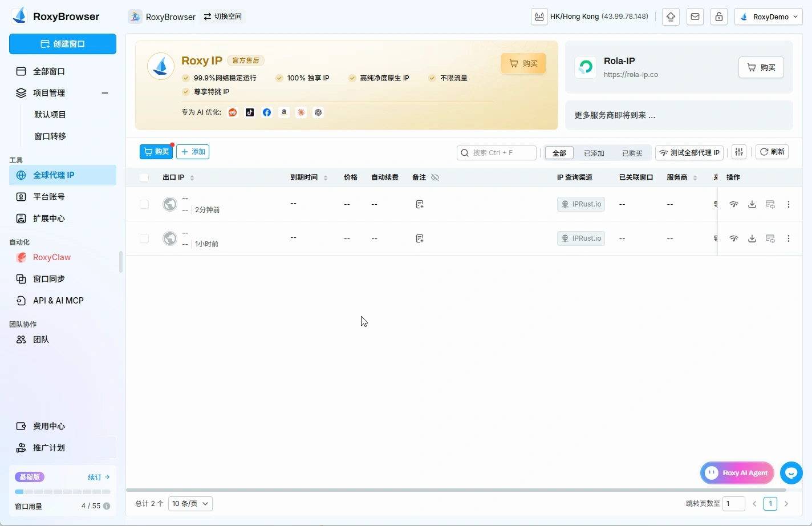Click the download icon in 1小时前 row
Screen dimensions: 812x526
[752, 238]
